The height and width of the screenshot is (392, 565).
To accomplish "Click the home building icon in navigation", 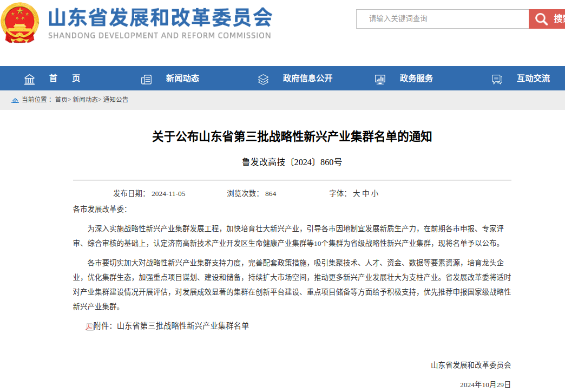I will 29,79.
